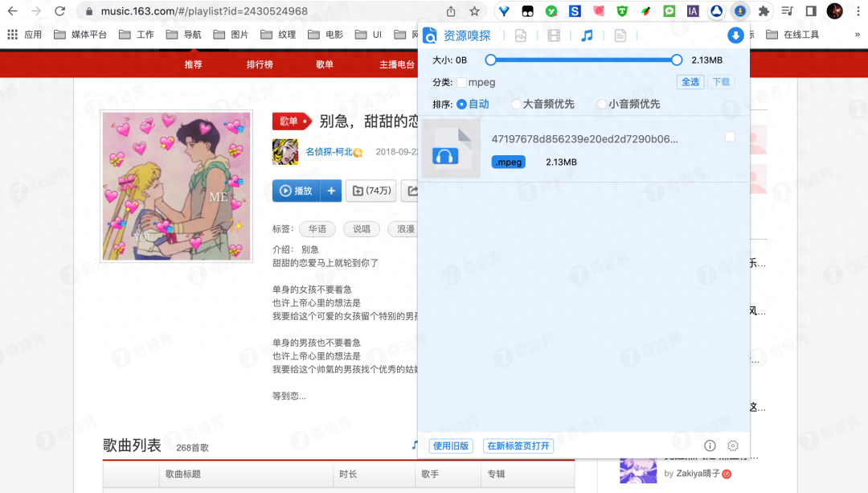This screenshot has height=493, width=868.
Task: Click the collect (74万) button
Action: (x=371, y=191)
